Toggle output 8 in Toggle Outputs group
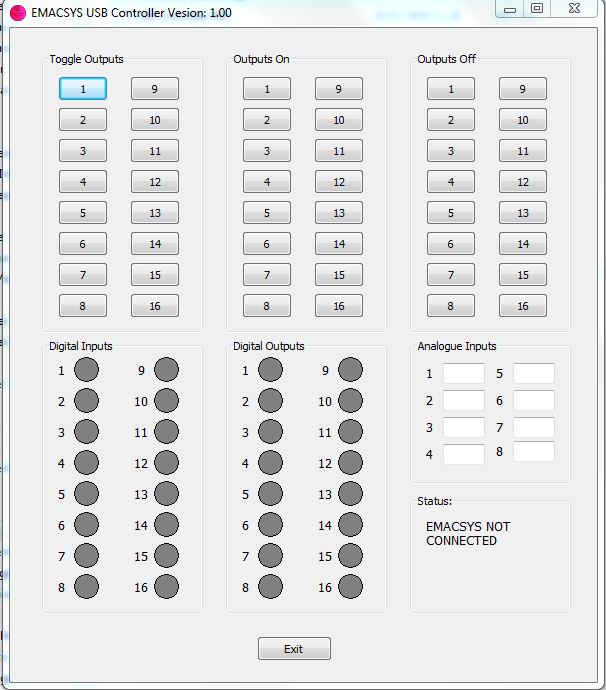 click(x=83, y=306)
